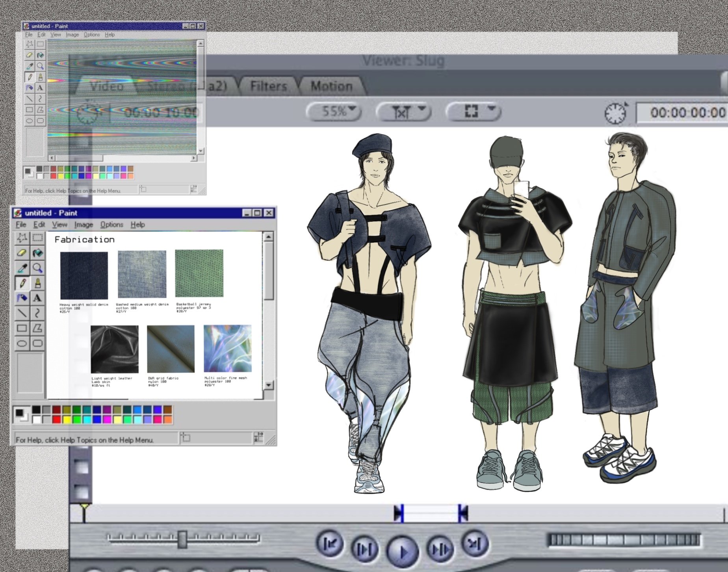This screenshot has width=728, height=572.
Task: Click the multi color fine mesh fabric thumbnail
Action: click(228, 348)
